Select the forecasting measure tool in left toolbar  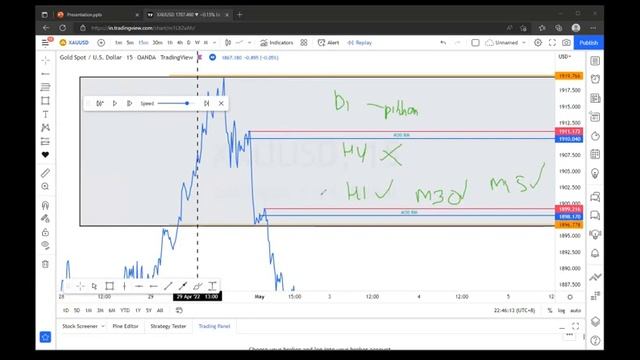point(45,141)
